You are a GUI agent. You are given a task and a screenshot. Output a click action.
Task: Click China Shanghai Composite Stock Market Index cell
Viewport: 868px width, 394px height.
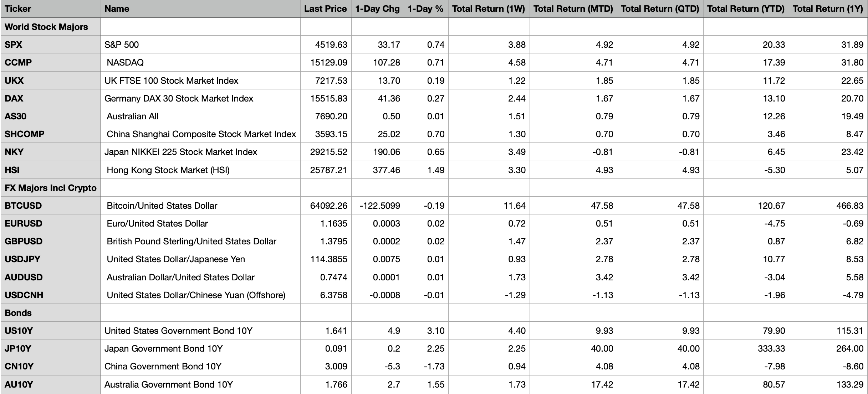pyautogui.click(x=200, y=134)
